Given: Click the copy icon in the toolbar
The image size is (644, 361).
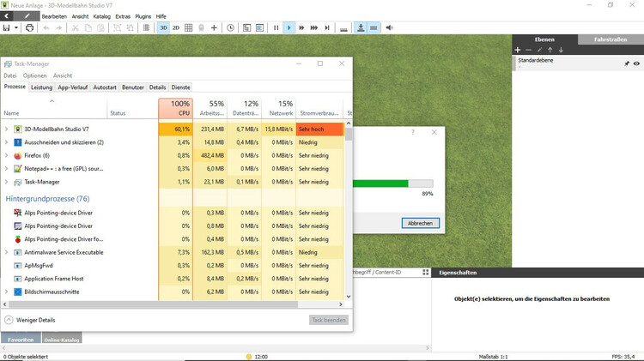Looking at the screenshot, I should [88, 28].
